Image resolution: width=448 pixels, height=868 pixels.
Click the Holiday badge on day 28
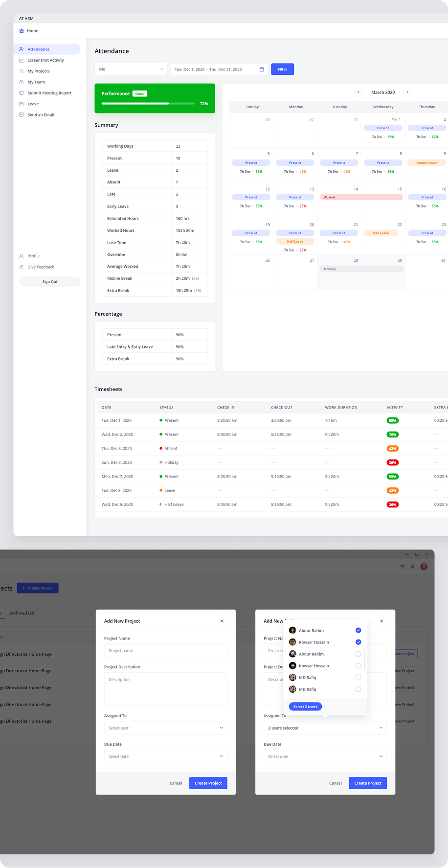tap(361, 269)
